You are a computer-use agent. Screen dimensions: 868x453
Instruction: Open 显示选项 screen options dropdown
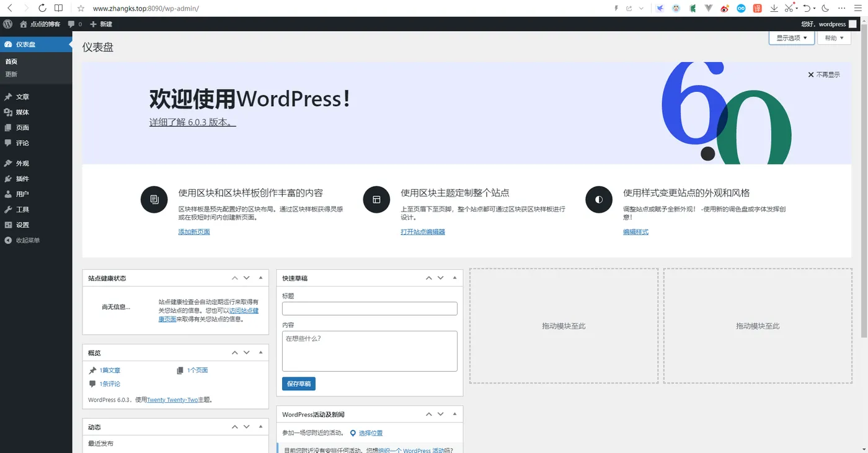coord(792,38)
